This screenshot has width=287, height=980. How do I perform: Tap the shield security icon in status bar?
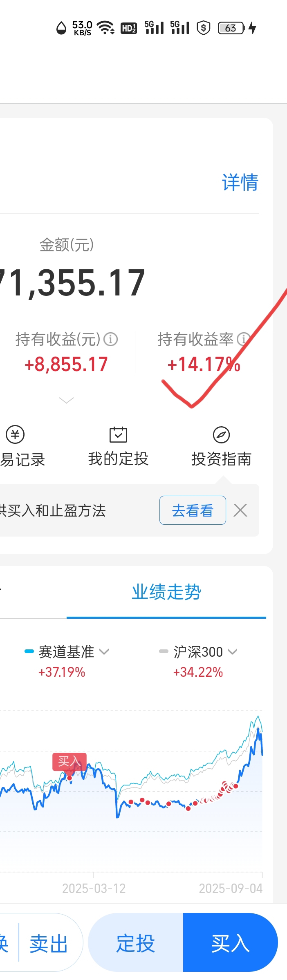[x=203, y=28]
